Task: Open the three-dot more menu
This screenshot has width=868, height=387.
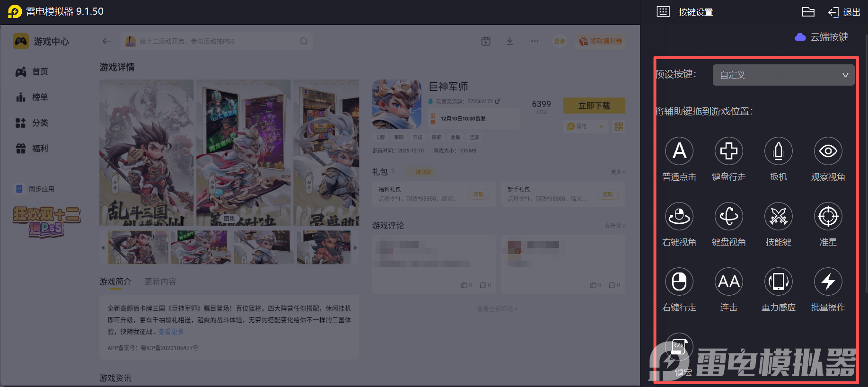Action: 535,41
